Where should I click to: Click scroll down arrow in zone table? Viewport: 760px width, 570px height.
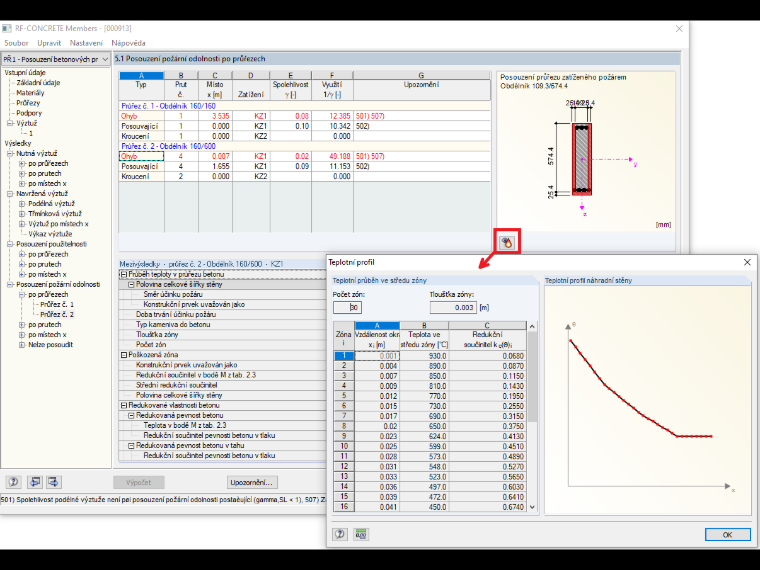pos(532,507)
